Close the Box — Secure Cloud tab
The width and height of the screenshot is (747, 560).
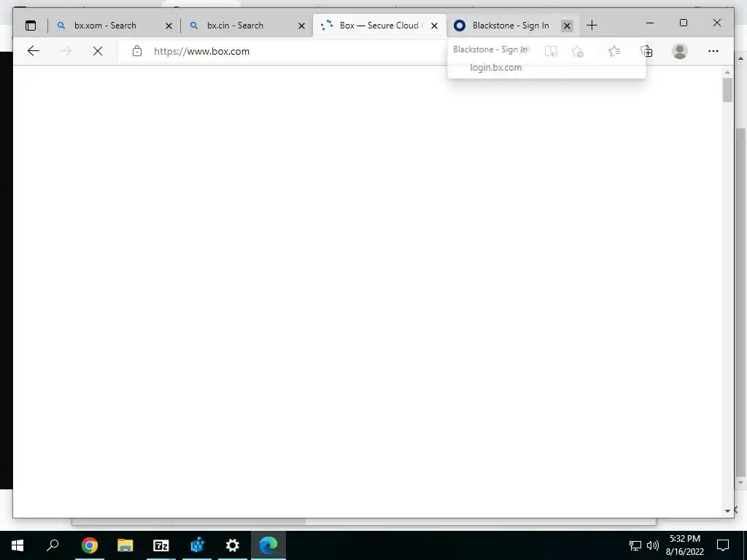coord(434,26)
